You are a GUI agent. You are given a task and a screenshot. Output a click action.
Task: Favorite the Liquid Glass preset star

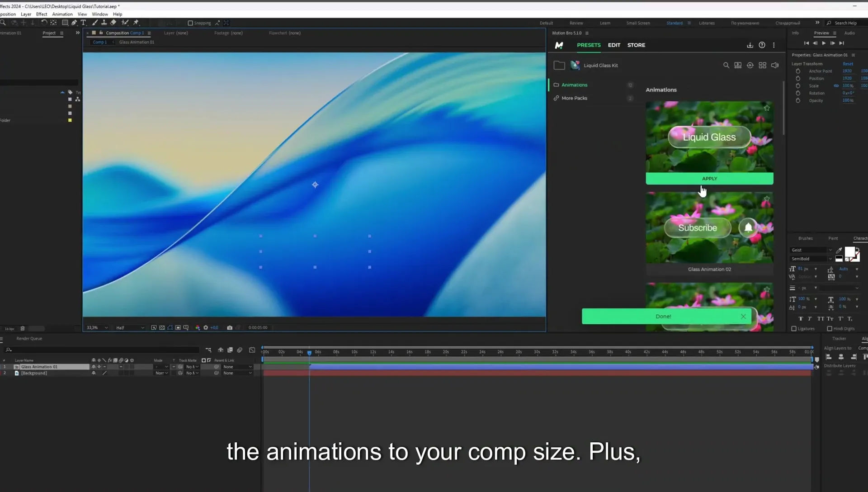(767, 108)
